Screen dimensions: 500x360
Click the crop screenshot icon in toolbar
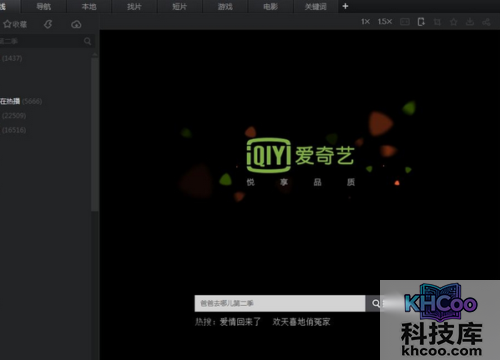coord(437,22)
